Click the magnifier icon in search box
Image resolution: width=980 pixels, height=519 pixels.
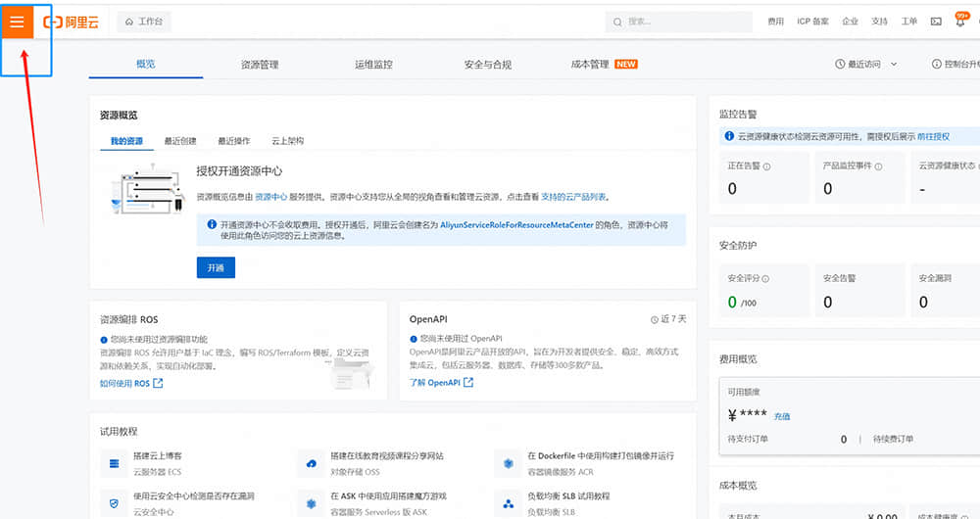(617, 22)
